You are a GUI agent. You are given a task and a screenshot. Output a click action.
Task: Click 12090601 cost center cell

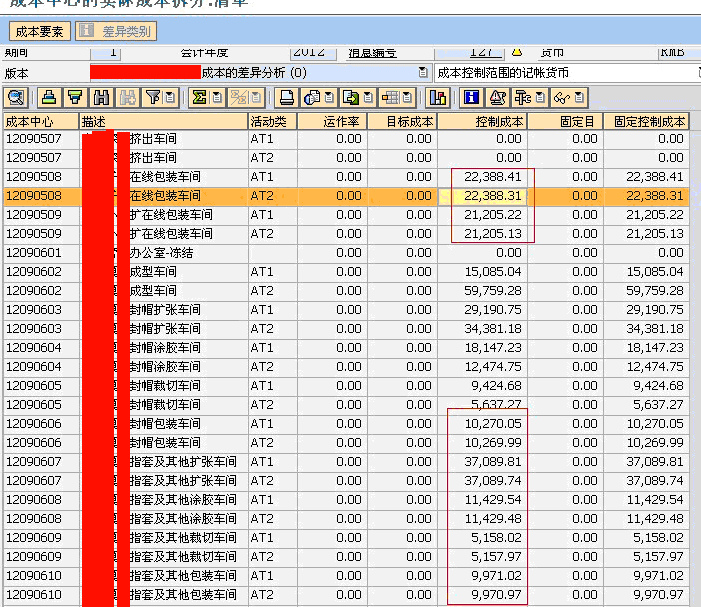point(41,253)
